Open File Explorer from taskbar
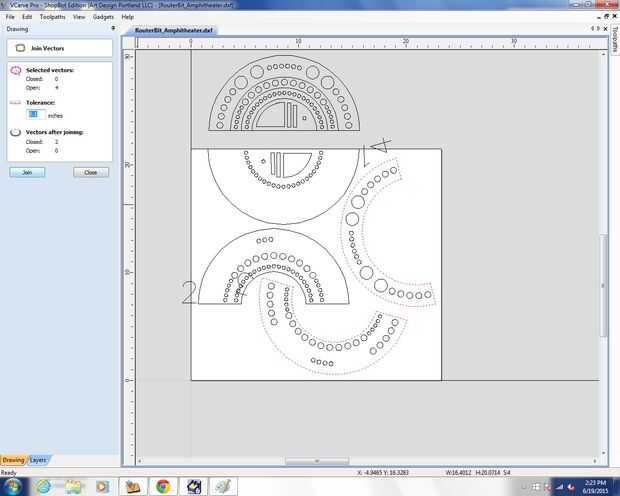Image resolution: width=620 pixels, height=496 pixels. coord(72,487)
